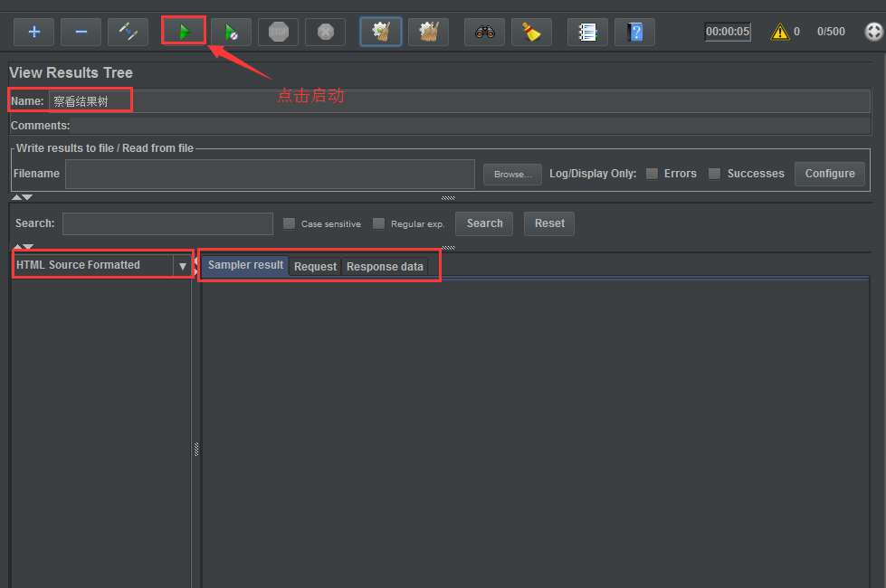Enable the Errors checkbox

(653, 174)
